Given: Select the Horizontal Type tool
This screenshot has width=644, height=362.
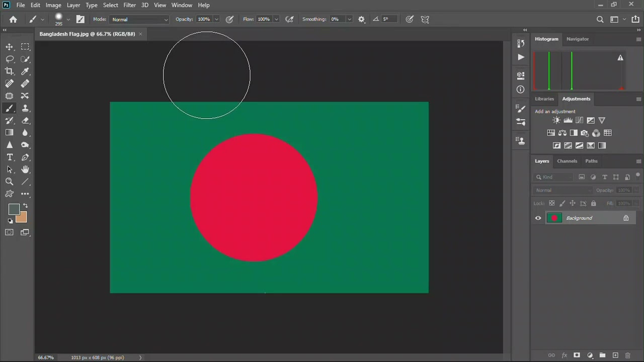Looking at the screenshot, I should click(10, 157).
